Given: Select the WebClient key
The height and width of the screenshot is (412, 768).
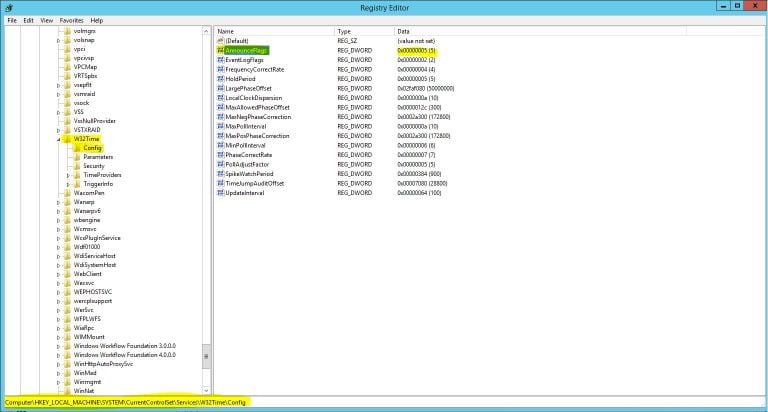Looking at the screenshot, I should click(x=88, y=274).
